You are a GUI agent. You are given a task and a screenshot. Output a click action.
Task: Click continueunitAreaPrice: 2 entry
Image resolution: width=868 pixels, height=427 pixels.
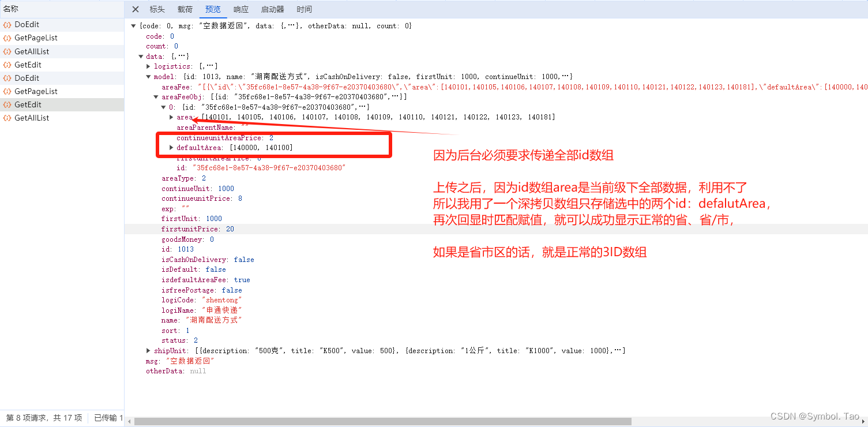[x=225, y=138]
